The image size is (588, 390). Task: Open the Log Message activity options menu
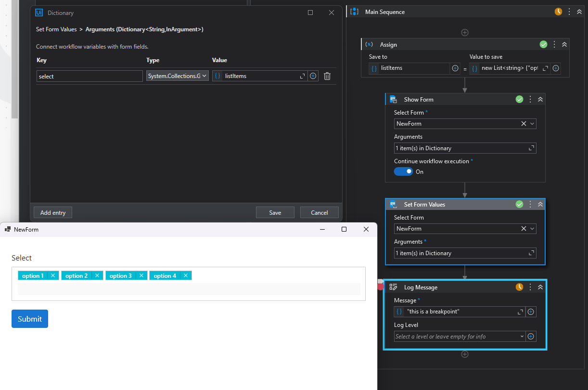530,287
